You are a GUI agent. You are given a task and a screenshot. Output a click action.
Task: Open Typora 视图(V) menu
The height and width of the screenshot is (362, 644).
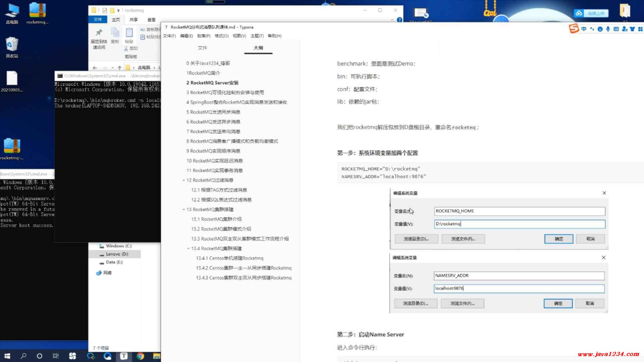[239, 36]
